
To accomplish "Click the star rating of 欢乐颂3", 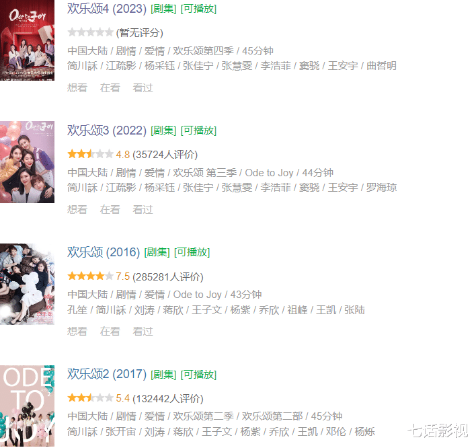I will pos(91,154).
